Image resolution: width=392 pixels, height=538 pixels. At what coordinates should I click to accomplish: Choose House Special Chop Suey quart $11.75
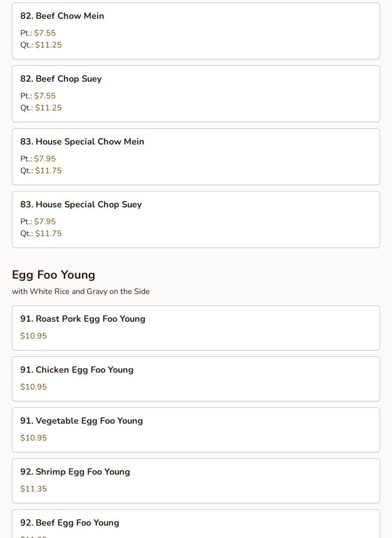click(x=49, y=234)
